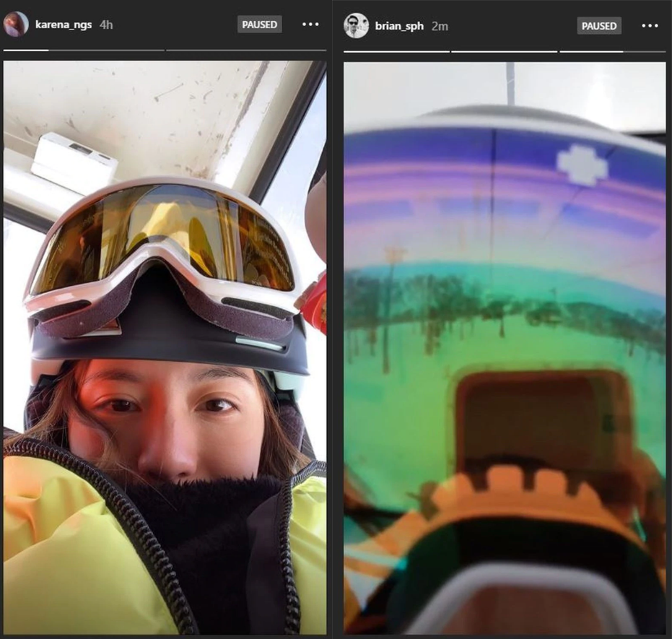Image resolution: width=672 pixels, height=639 pixels.
Task: Open more options on karena_ngs story
Action: point(310,25)
